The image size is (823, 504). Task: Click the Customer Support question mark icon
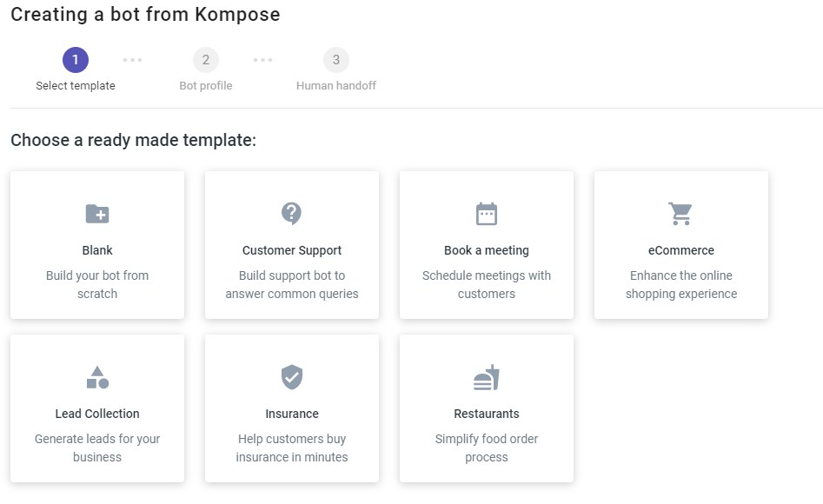click(292, 213)
